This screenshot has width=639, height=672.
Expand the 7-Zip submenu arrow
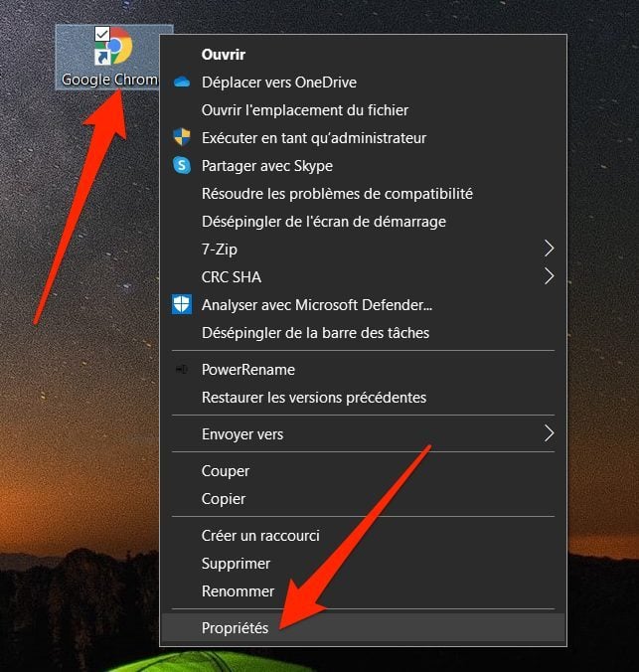(549, 249)
